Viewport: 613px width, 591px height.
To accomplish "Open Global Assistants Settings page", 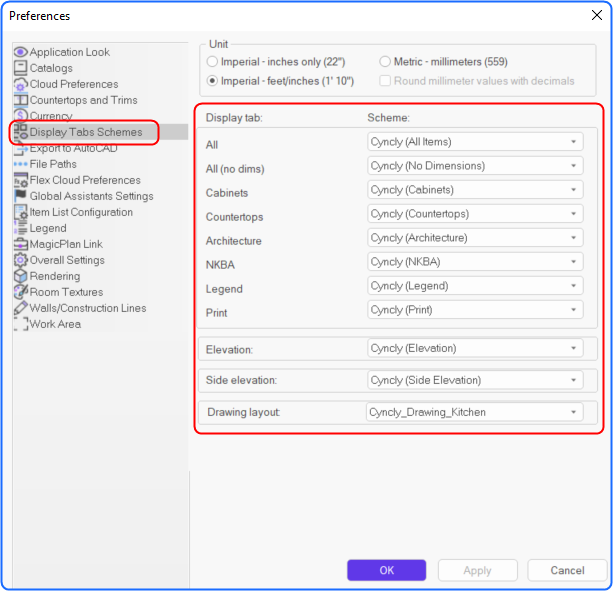I will [x=91, y=196].
